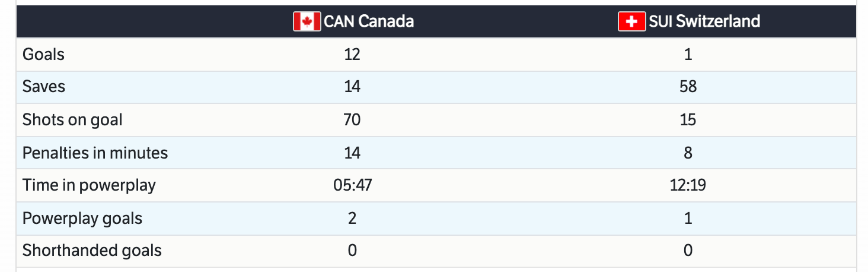Click the Time in powerplay label

[89, 185]
